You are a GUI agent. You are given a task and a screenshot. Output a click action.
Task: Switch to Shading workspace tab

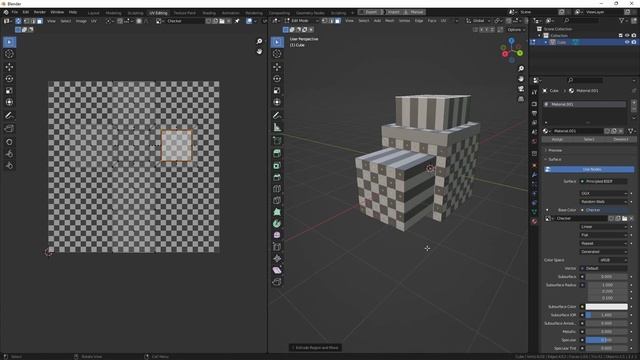click(x=209, y=13)
